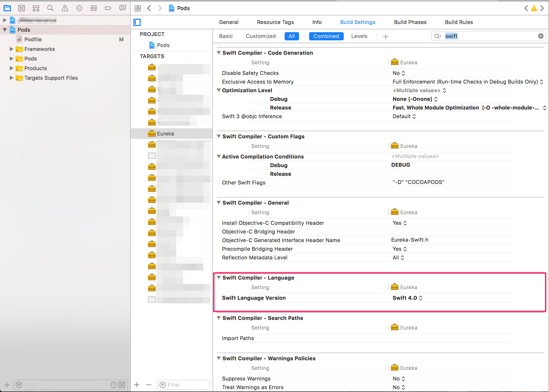The height and width of the screenshot is (392, 549).
Task: Select the Eureka target in the targets list
Action: (x=166, y=133)
